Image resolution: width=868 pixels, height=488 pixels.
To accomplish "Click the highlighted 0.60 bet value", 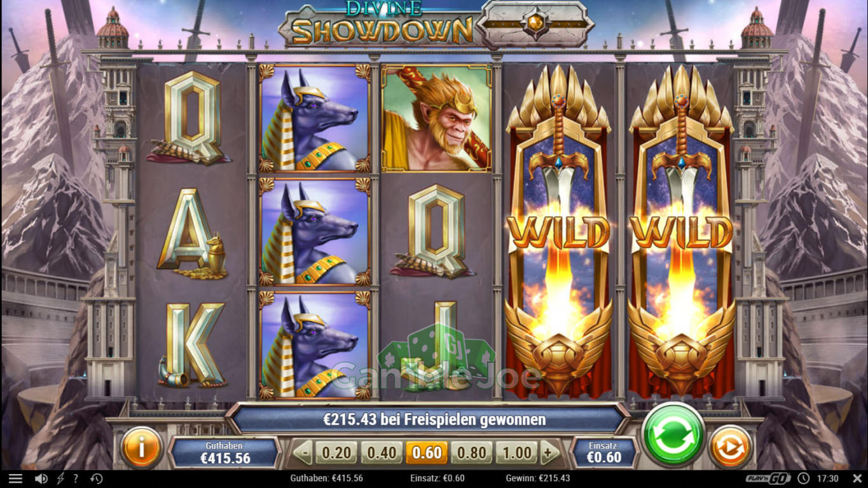I will click(x=426, y=453).
